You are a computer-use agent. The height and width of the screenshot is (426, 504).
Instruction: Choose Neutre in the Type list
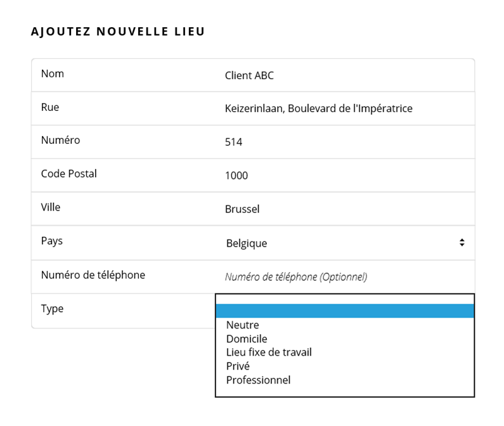(243, 325)
